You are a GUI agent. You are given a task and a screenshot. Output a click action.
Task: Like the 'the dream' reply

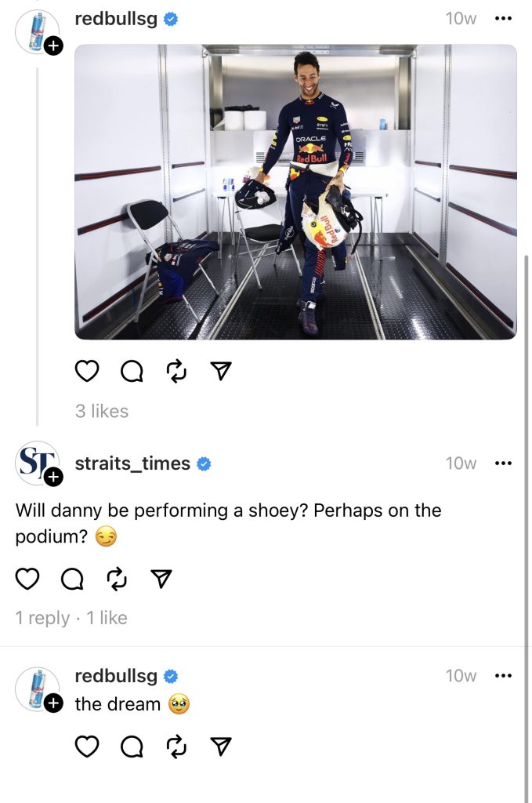tap(86, 747)
